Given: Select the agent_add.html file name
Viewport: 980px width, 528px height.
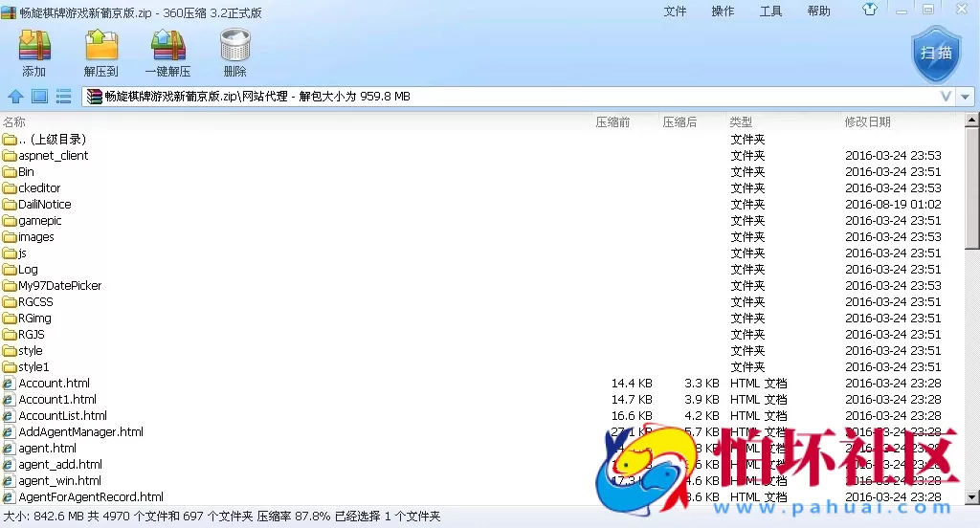Looking at the screenshot, I should 60,464.
